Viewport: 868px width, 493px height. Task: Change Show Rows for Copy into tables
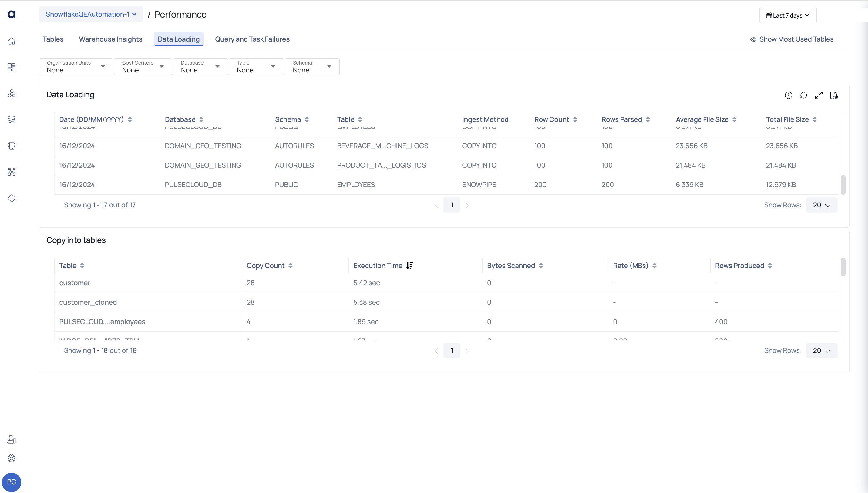click(822, 351)
